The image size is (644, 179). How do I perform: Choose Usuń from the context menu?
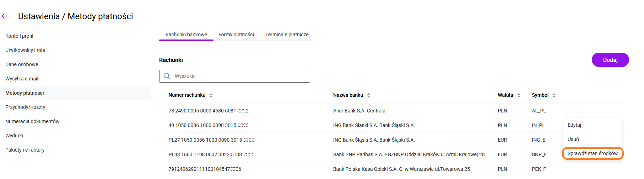pos(573,139)
